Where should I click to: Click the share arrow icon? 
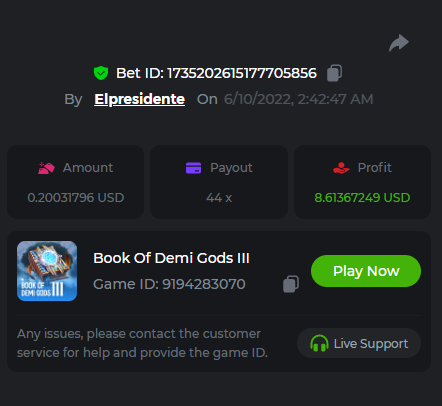(x=399, y=43)
